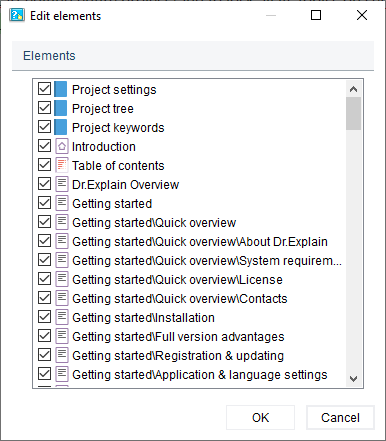Select the home icon for Introduction
The width and height of the screenshot is (386, 441).
62,146
